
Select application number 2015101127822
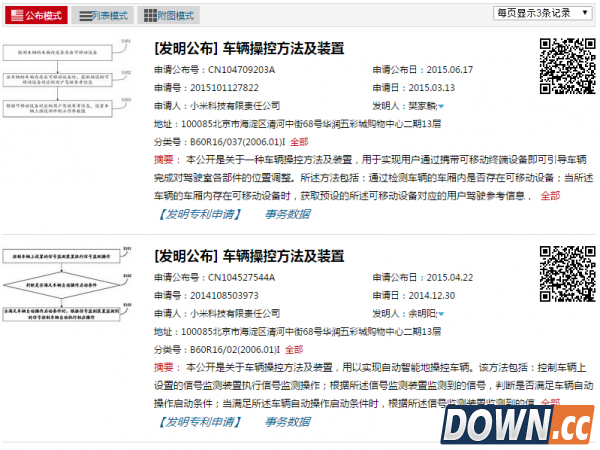(x=224, y=88)
